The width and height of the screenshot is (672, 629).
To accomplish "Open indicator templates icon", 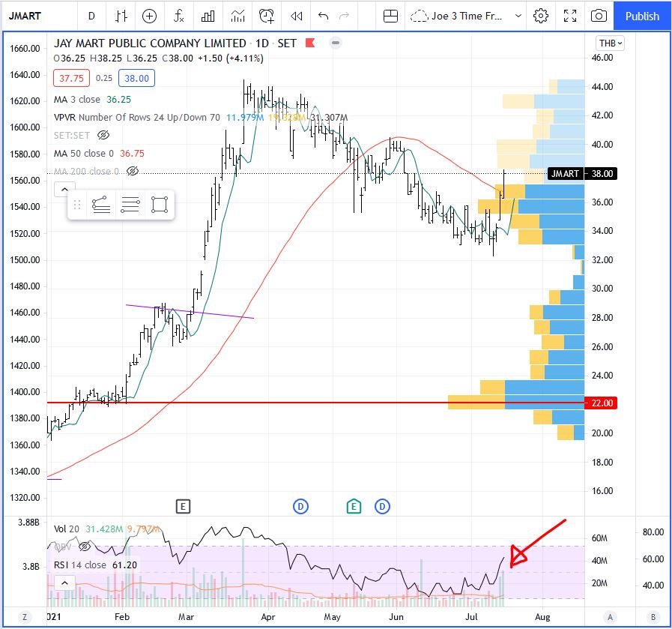I will 237,16.
